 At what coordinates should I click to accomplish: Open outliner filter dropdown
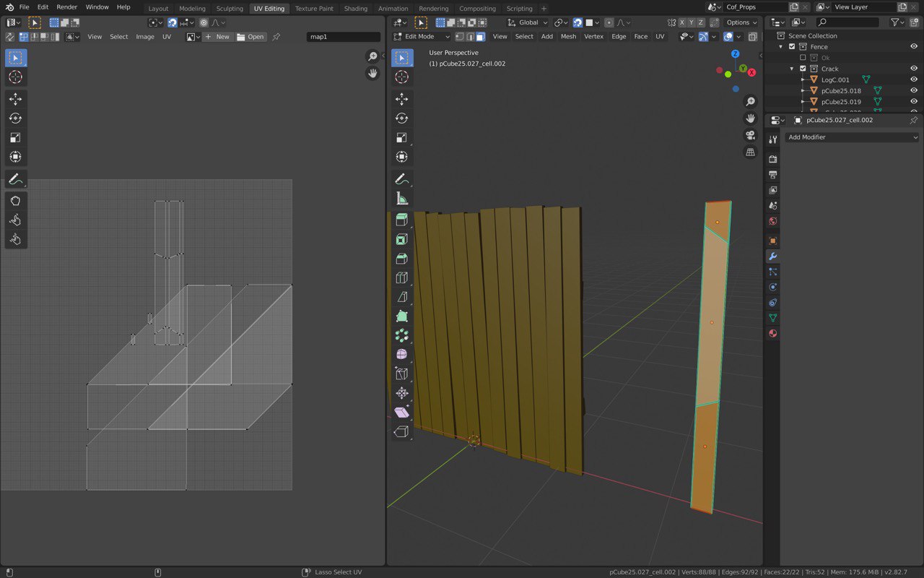898,22
